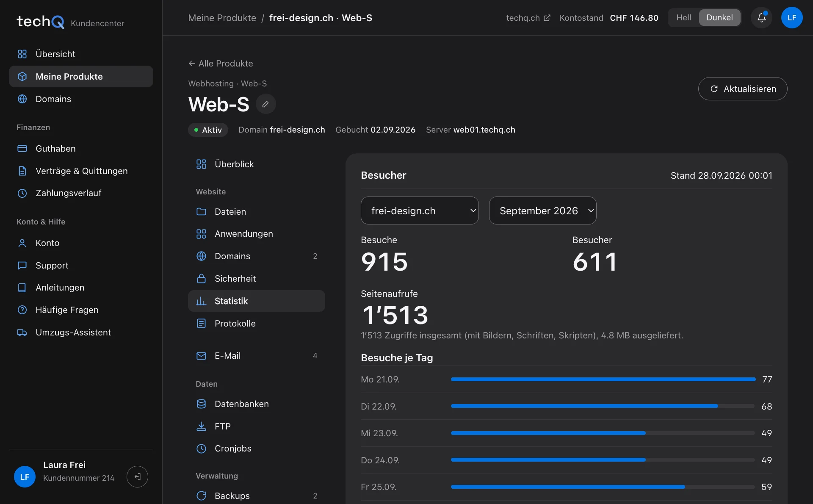Image resolution: width=813 pixels, height=504 pixels.
Task: Click the FTP download icon
Action: (201, 426)
